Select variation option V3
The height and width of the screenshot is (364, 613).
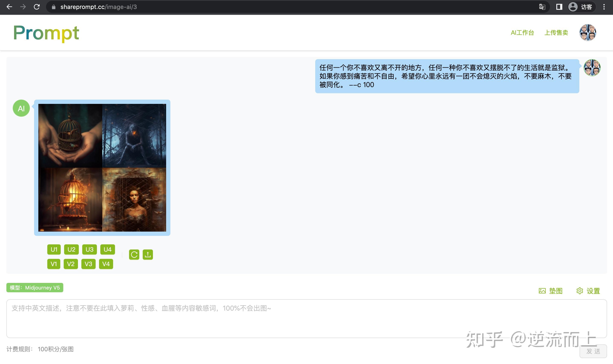[x=89, y=264]
